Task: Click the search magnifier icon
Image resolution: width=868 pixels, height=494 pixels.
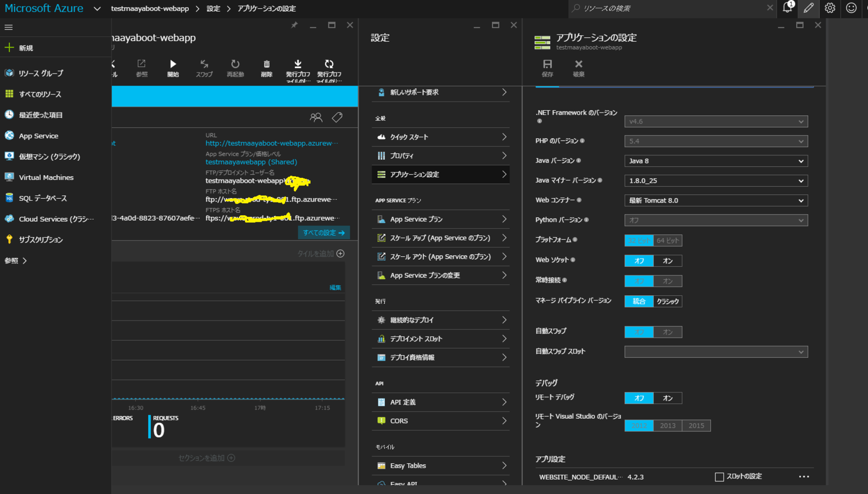Action: [576, 8]
